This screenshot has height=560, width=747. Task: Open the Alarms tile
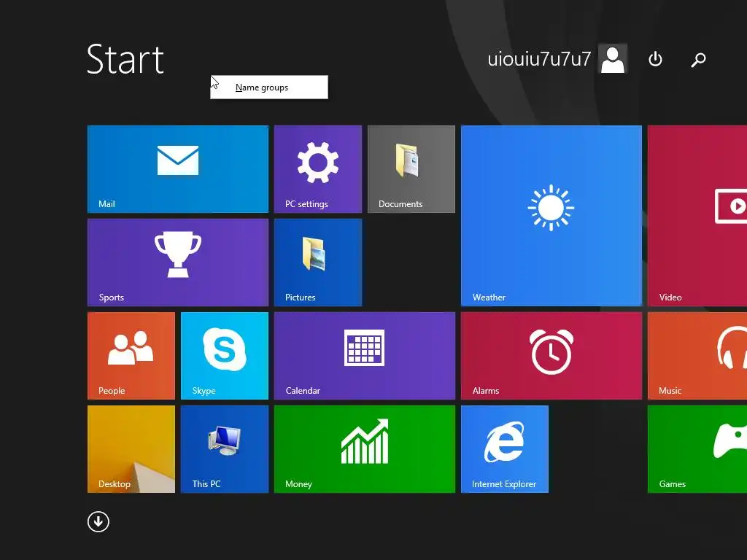click(551, 356)
